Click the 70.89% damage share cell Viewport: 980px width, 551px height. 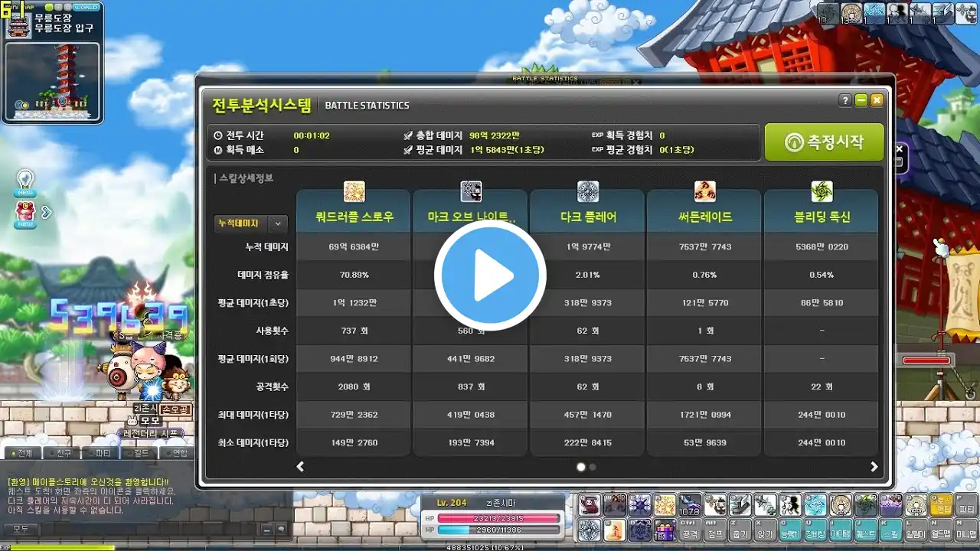click(354, 275)
